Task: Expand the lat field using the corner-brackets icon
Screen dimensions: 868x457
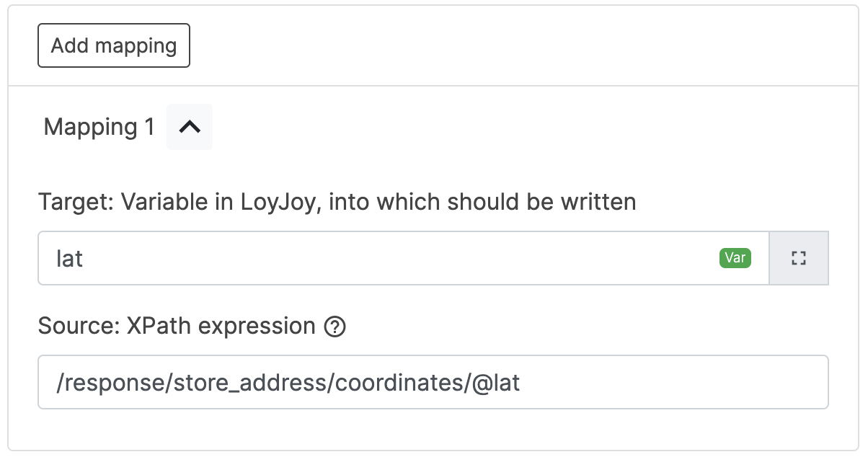Action: [798, 258]
